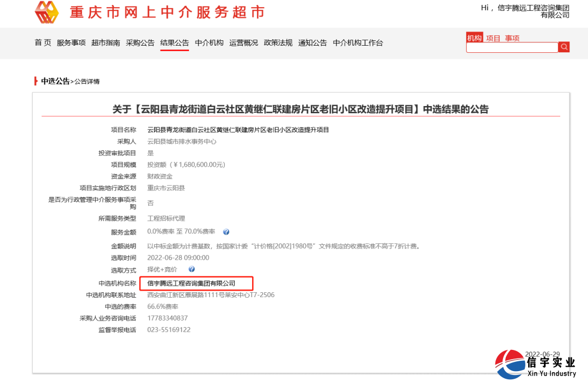Select the 结果公告 menu item
The image size is (588, 388).
pos(174,43)
